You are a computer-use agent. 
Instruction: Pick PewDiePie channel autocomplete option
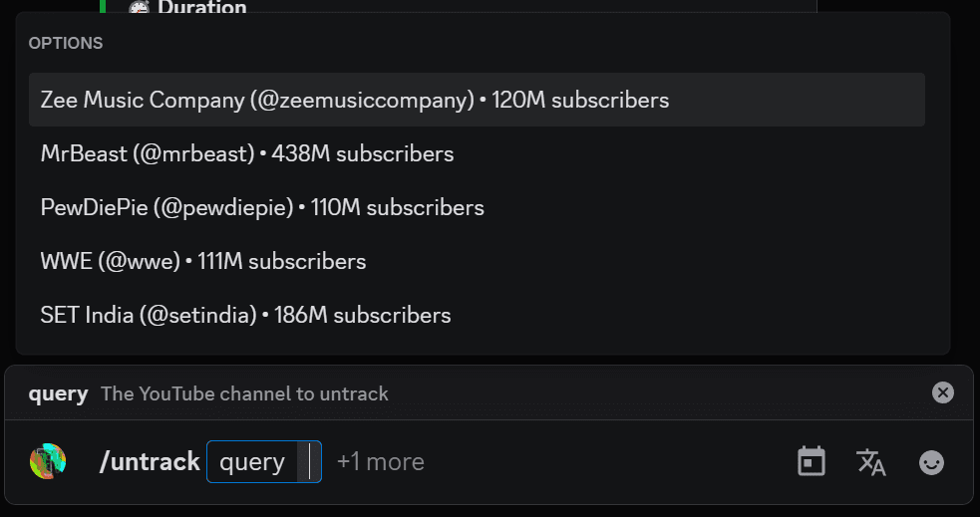[262, 207]
